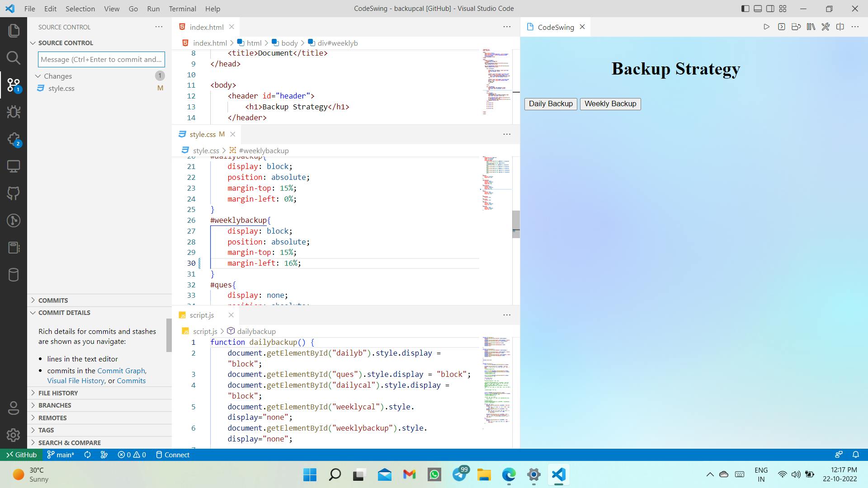Viewport: 868px width, 488px height.
Task: Select the CodeSwing preview tab
Action: [x=556, y=27]
